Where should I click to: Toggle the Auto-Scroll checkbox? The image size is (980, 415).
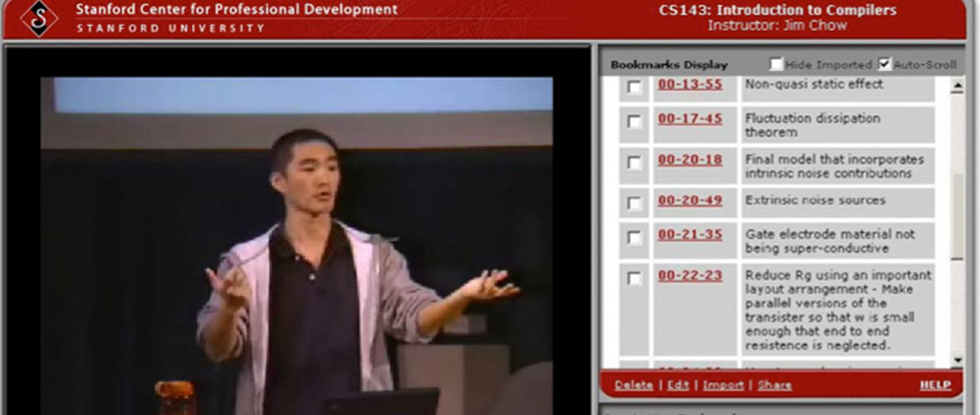click(884, 64)
